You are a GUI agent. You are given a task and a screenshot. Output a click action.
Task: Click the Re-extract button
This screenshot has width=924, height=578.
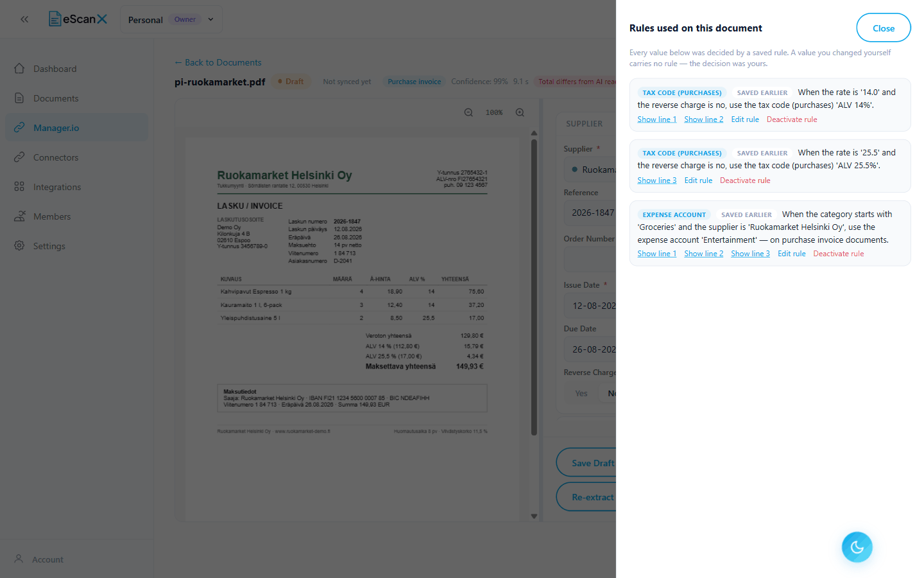(586, 497)
